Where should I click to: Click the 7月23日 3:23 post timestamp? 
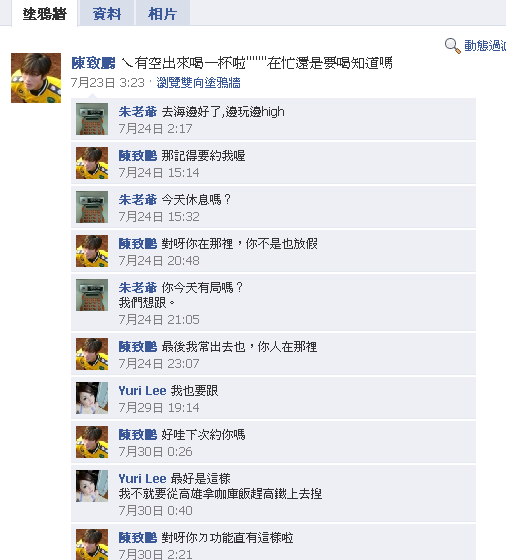pyautogui.click(x=107, y=83)
